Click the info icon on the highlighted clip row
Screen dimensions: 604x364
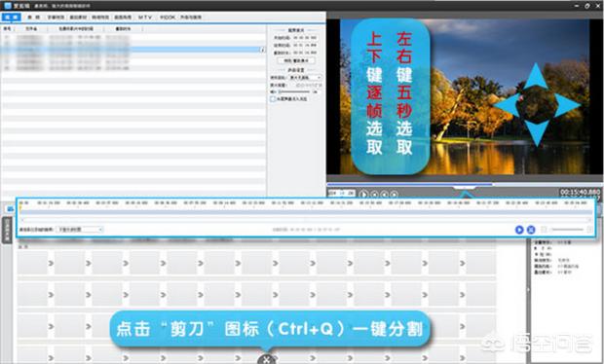click(x=263, y=50)
